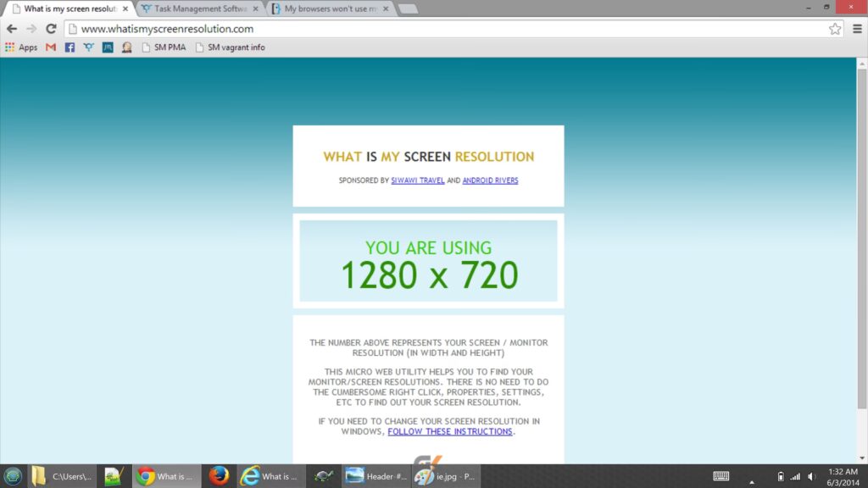868x488 pixels.
Task: Click the Follow These Instructions link
Action: pyautogui.click(x=450, y=431)
